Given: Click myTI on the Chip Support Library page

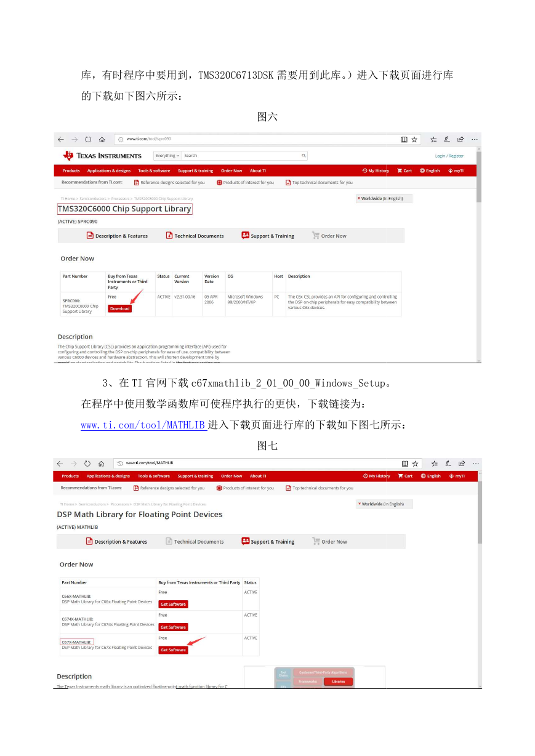Looking at the screenshot, I should click(x=456, y=171).
